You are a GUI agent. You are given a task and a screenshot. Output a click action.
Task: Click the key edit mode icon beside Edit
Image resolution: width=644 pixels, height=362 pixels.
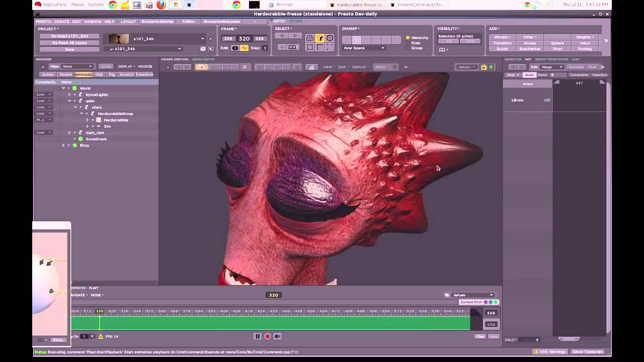(235, 48)
